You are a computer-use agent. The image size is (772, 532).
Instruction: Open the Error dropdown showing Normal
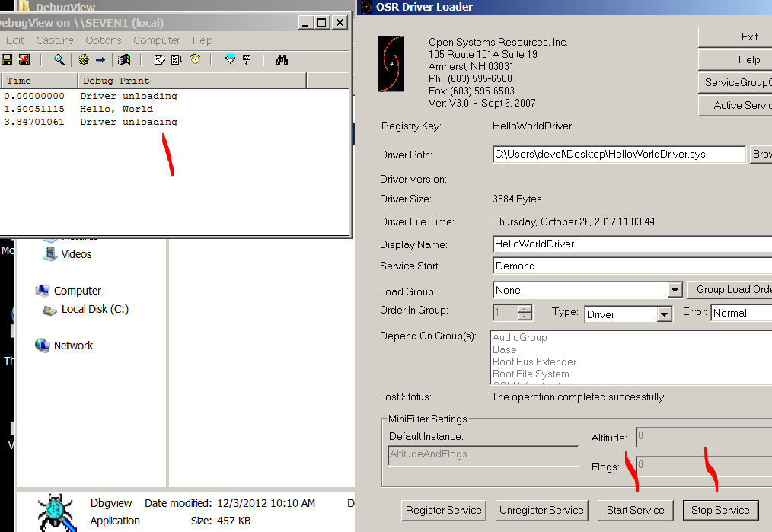[740, 313]
